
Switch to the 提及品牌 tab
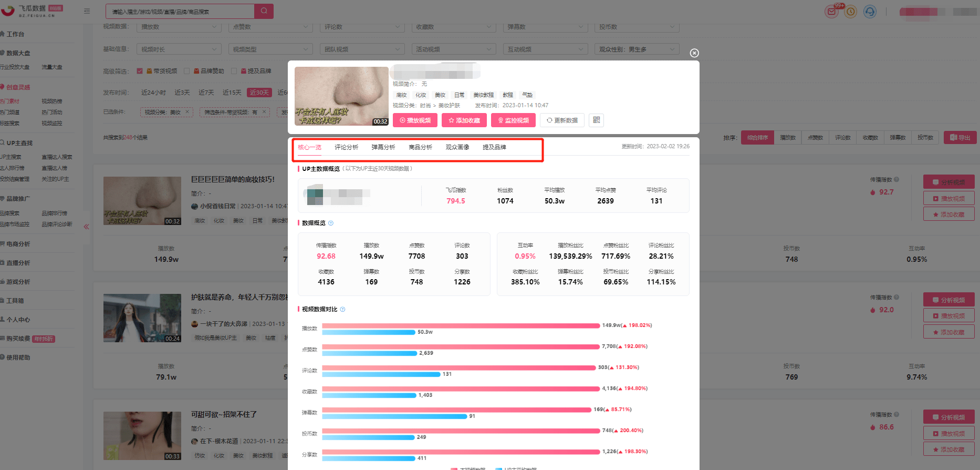pyautogui.click(x=494, y=147)
